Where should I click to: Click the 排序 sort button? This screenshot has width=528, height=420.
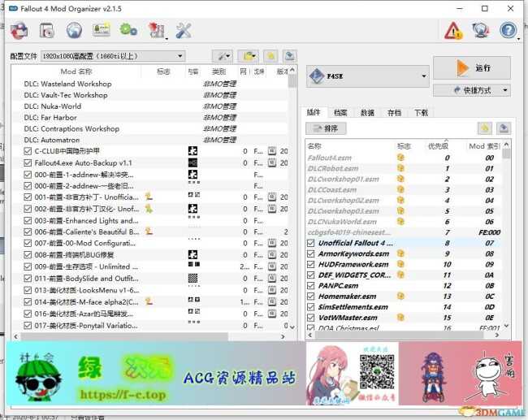[327, 128]
